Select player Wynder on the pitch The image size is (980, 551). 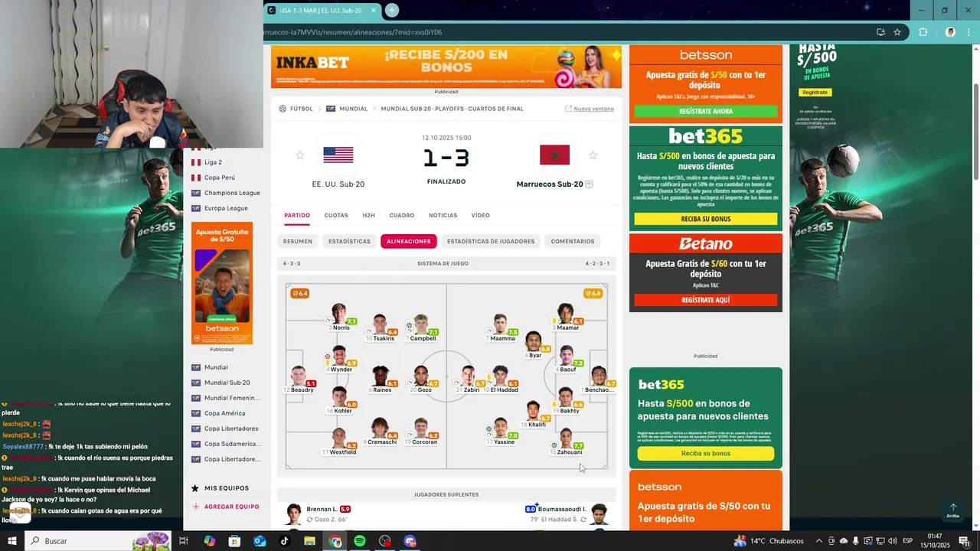coord(339,359)
